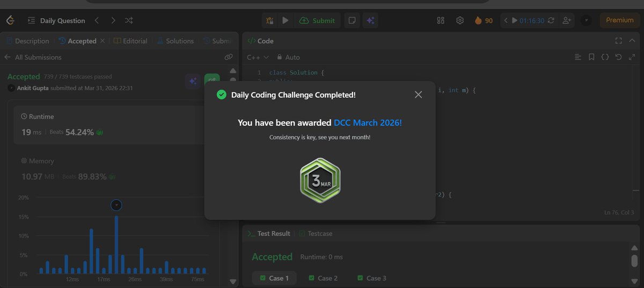Open Ankit Gupta's profile link
This screenshot has width=644, height=288.
[x=33, y=88]
